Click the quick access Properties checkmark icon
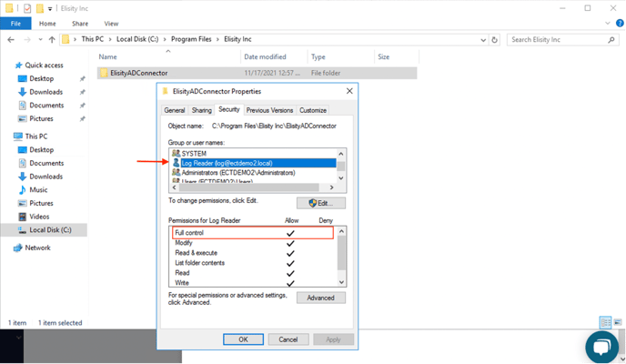Screen dimensions: 626x364 tap(27, 8)
